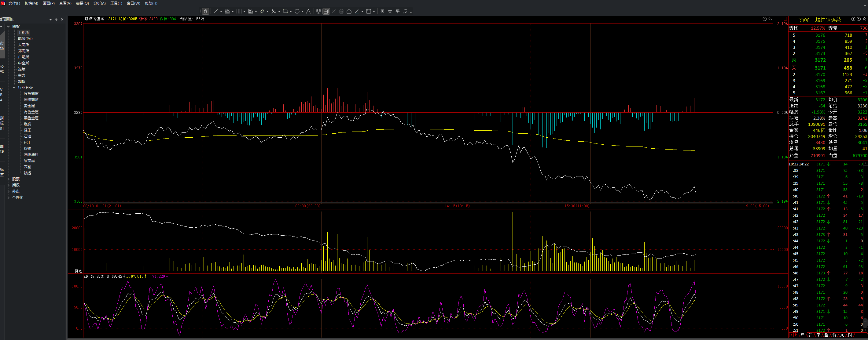
Task: Select the pitchfork drawing tool
Action: [x=274, y=12]
